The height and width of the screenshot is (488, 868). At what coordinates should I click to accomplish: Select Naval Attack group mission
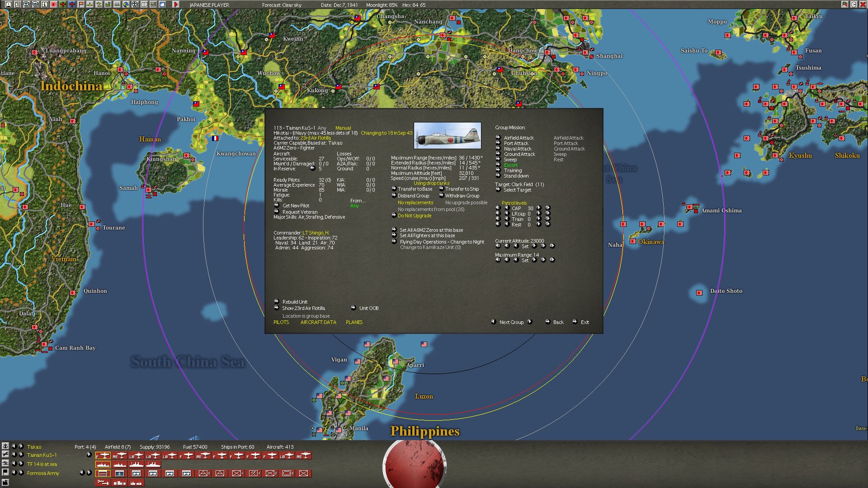point(518,149)
